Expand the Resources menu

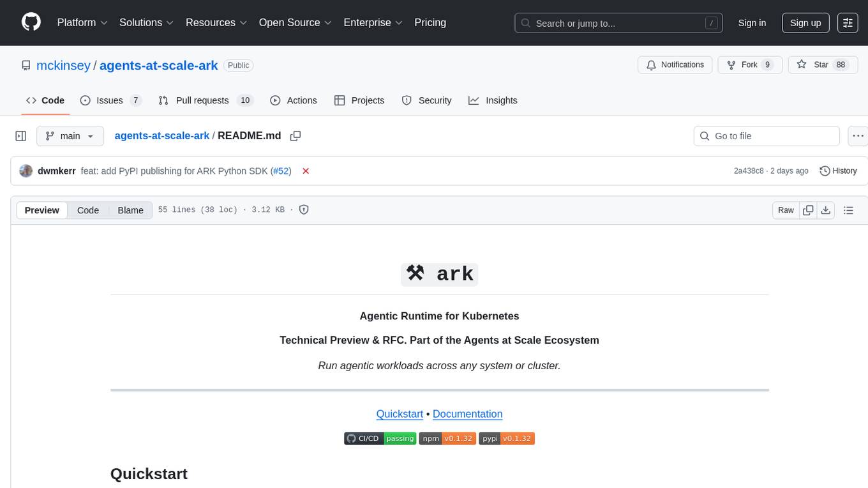coord(216,22)
